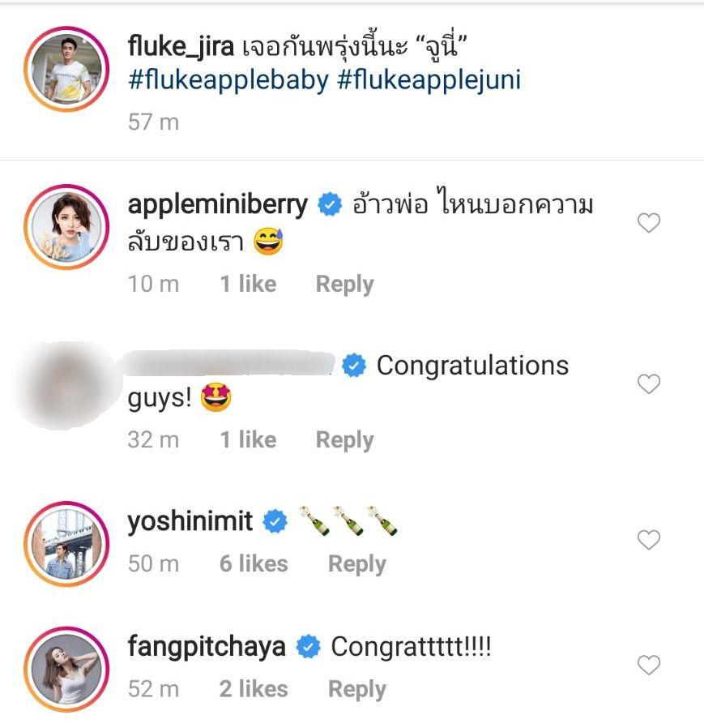Open the yoshinimit username link
704x728 pixels.
coord(190,522)
